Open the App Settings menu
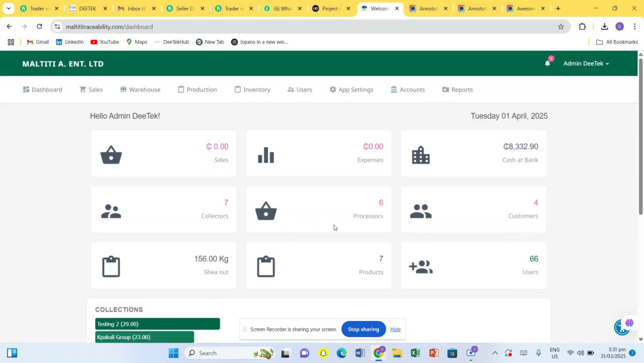This screenshot has height=363, width=644. [x=352, y=90]
